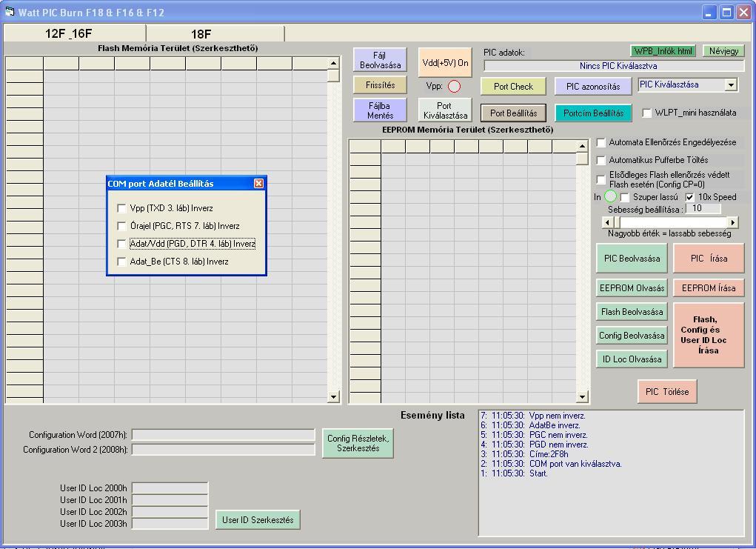Click User ID Loc 2002h field
Screen dimensions: 756x549
(170, 511)
